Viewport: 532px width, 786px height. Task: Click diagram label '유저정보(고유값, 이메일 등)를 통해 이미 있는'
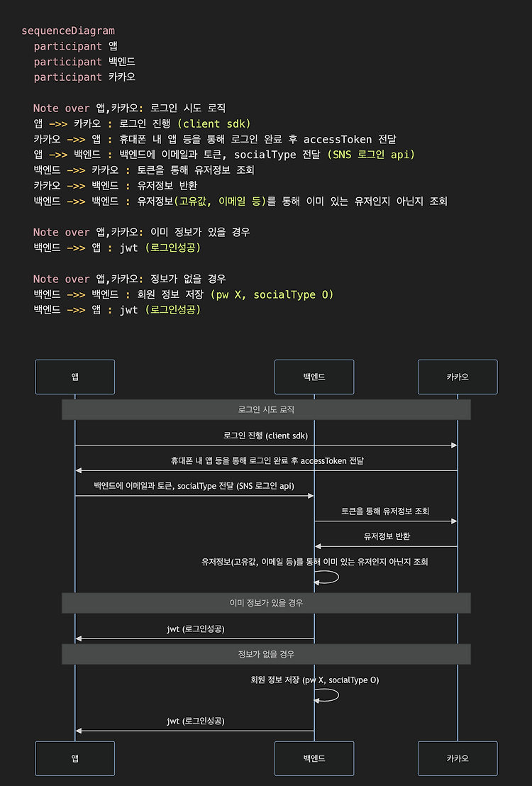point(315,562)
